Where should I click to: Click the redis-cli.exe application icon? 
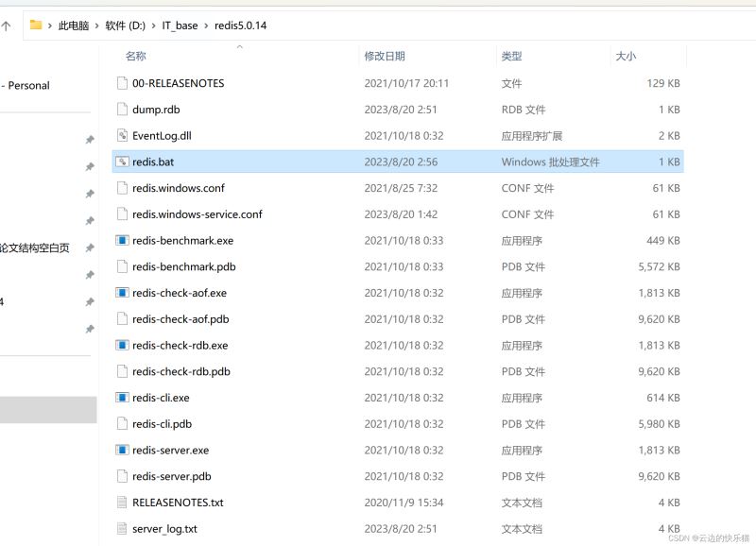pyautogui.click(x=121, y=398)
